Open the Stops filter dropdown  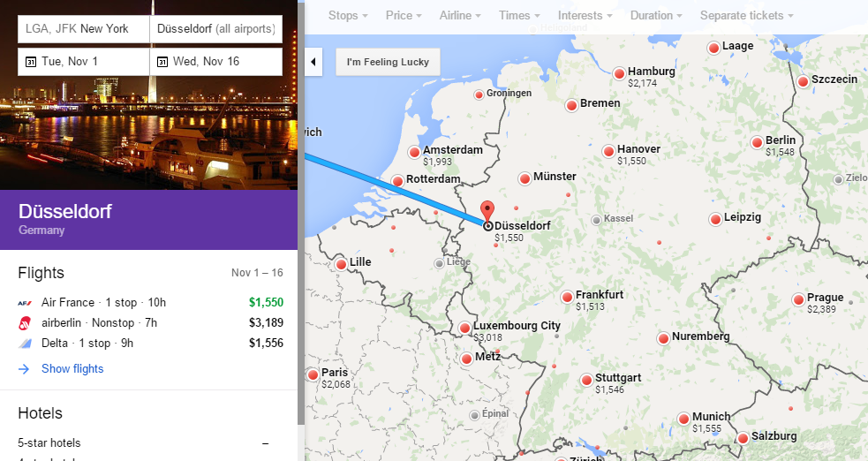(348, 15)
